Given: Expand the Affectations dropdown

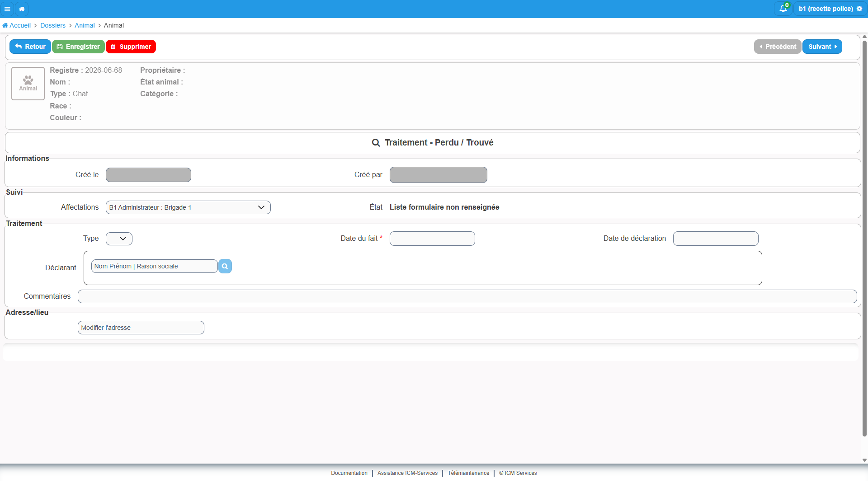Looking at the screenshot, I should [188, 207].
